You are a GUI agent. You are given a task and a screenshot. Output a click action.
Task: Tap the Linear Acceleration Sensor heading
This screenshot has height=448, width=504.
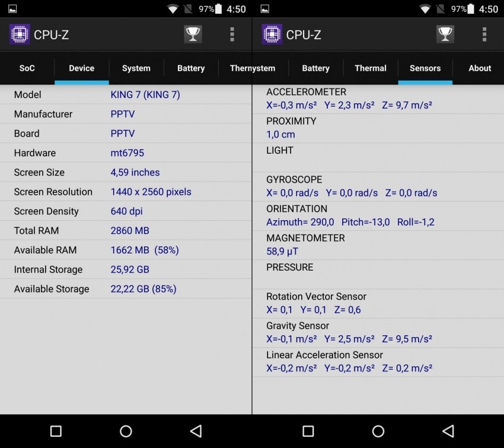coord(325,355)
